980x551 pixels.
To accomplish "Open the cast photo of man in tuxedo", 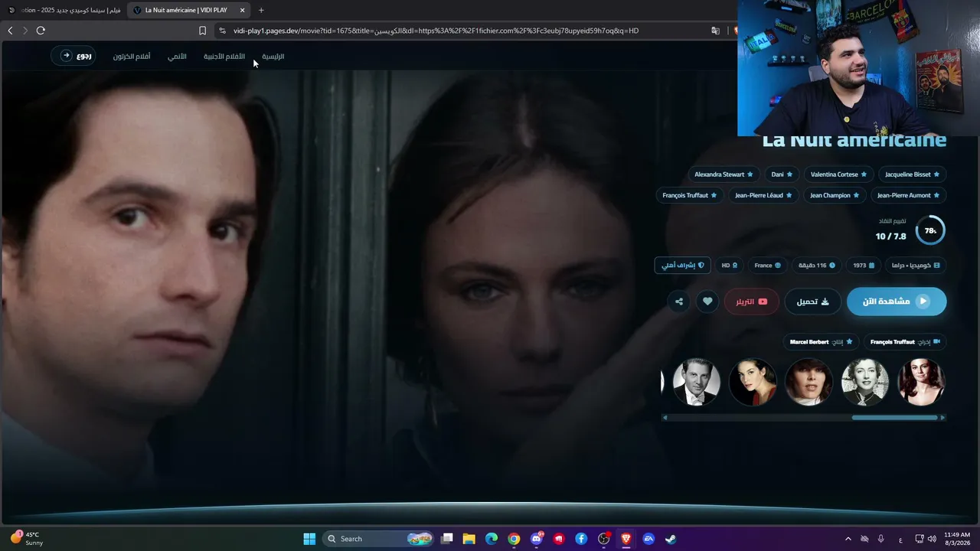I will point(697,381).
